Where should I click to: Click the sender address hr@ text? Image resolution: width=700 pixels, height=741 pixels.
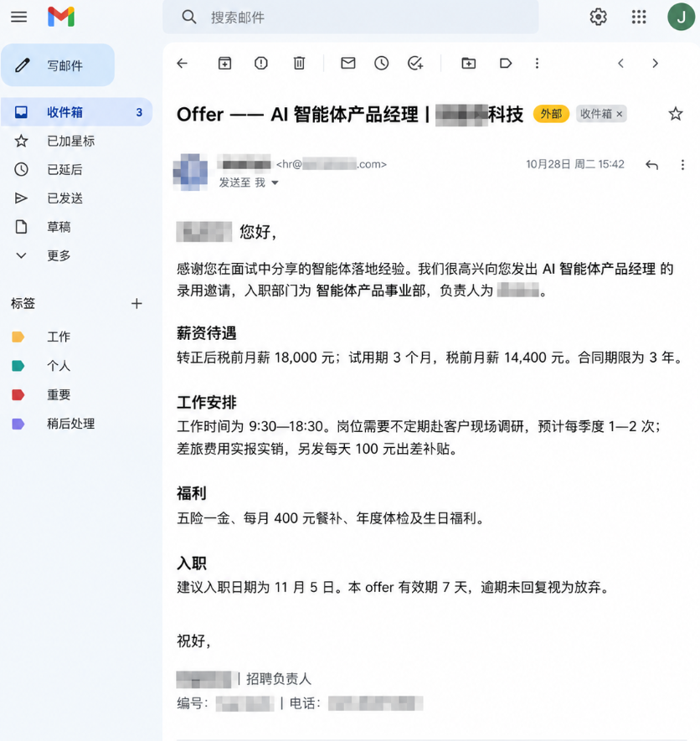coord(332,164)
